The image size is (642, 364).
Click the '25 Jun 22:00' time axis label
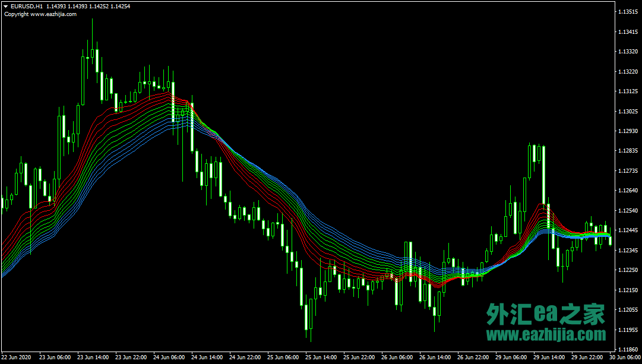coord(359,357)
